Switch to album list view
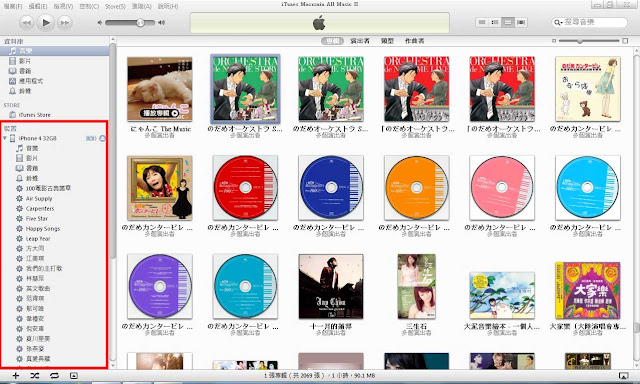This screenshot has width=640, height=384. click(x=495, y=22)
